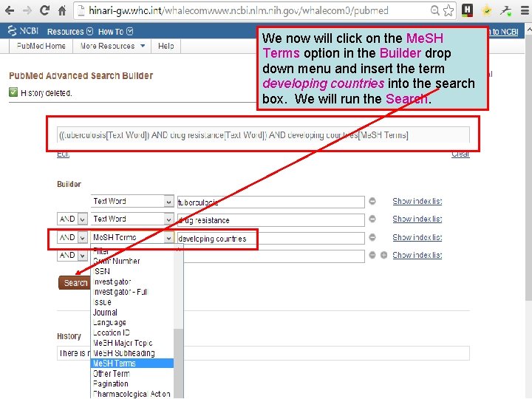The width and height of the screenshot is (532, 399).
Task: Open AND operator dropdown for drug resistance row
Action: tap(72, 219)
